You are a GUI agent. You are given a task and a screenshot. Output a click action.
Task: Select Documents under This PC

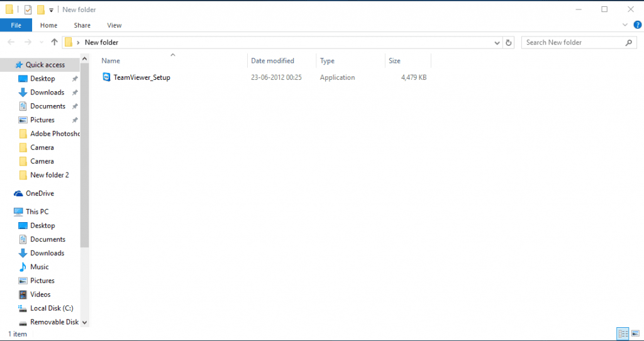tap(48, 240)
